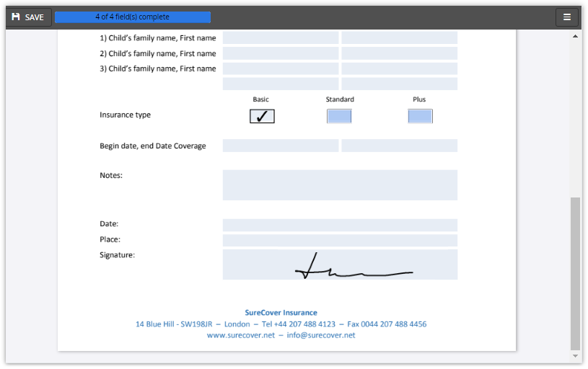The height and width of the screenshot is (369, 588).
Task: Click the info@surecover.net email address
Action: click(x=321, y=335)
